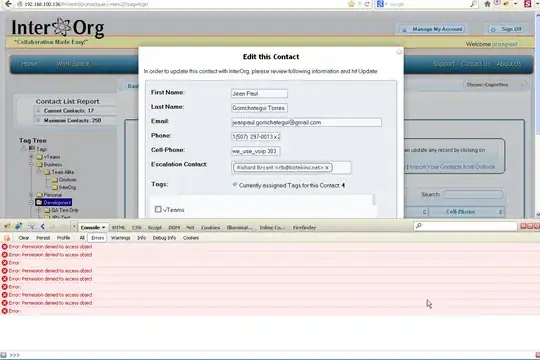Click the Tags root icon
The height and width of the screenshot is (360, 540).
coord(32,149)
